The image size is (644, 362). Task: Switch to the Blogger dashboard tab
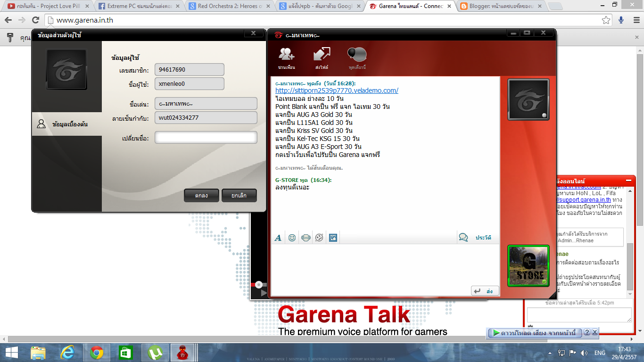pos(500,6)
